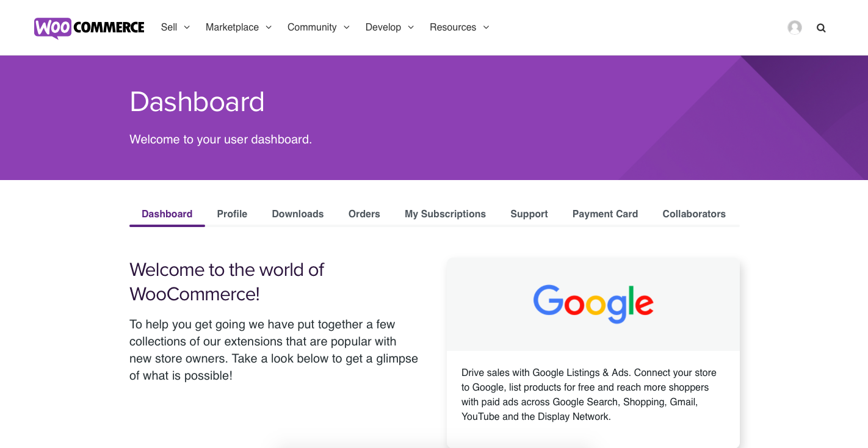Click the search magnifier icon

pos(821,28)
